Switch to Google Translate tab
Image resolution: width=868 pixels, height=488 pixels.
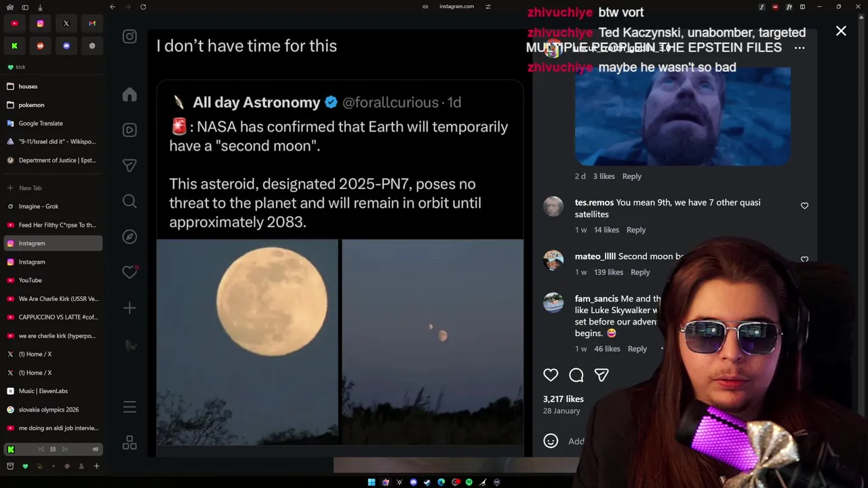53,123
